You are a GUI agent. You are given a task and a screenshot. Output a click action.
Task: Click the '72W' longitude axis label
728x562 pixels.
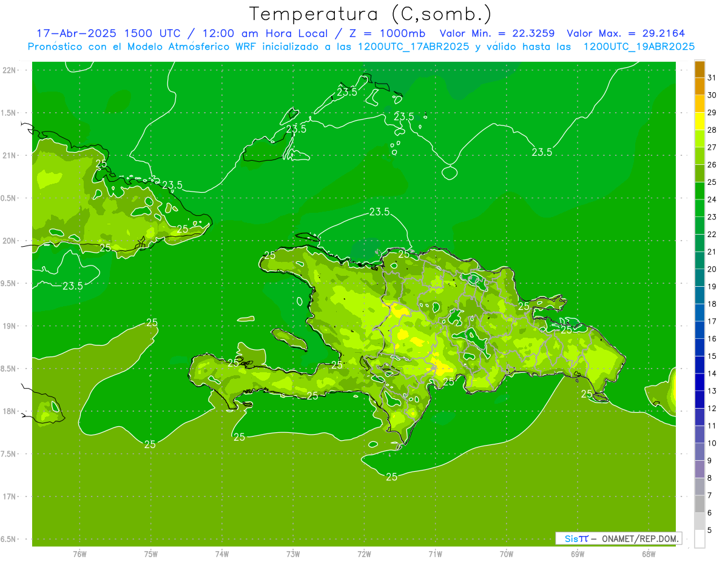pyautogui.click(x=365, y=554)
